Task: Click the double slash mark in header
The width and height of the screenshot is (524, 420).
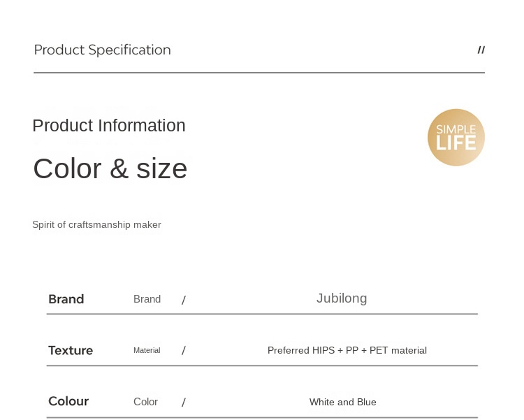Action: (481, 50)
